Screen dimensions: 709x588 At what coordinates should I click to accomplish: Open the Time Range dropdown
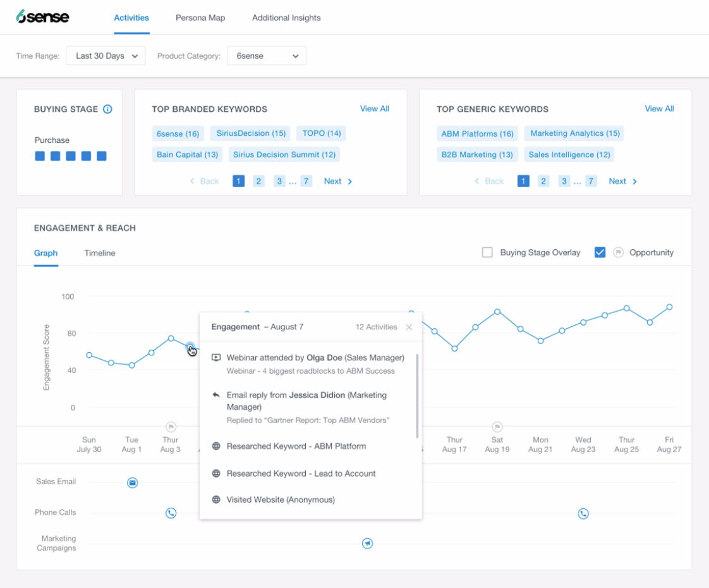pos(106,56)
